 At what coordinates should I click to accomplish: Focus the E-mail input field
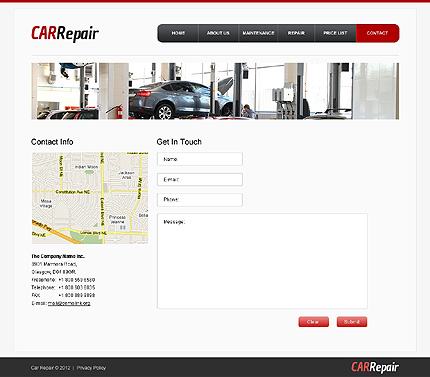[x=200, y=179]
